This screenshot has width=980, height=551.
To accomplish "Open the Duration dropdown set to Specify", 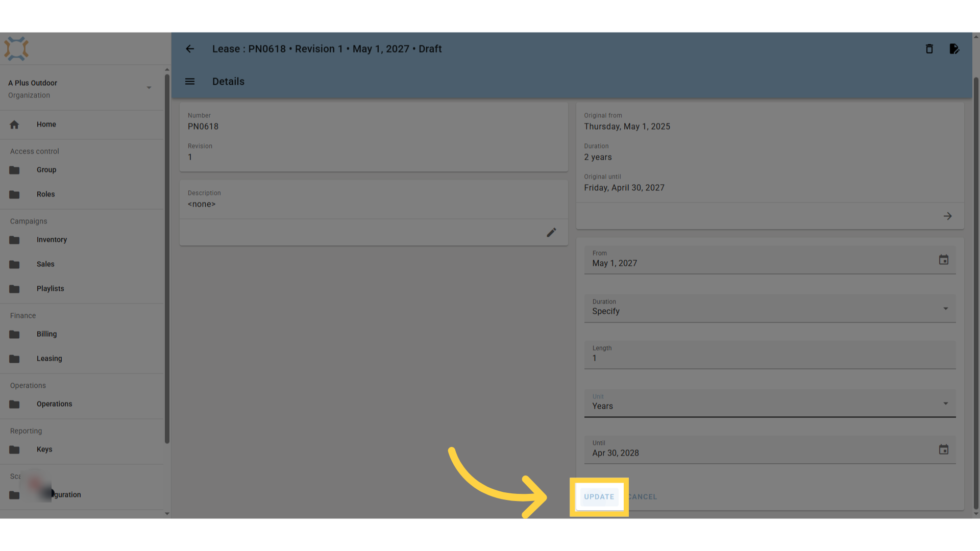I will [x=770, y=308].
